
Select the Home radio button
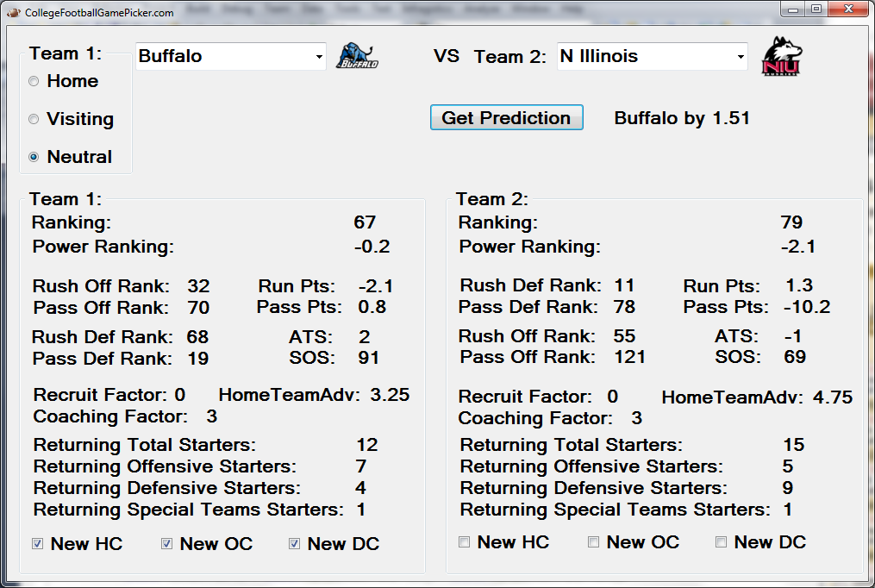tap(34, 81)
